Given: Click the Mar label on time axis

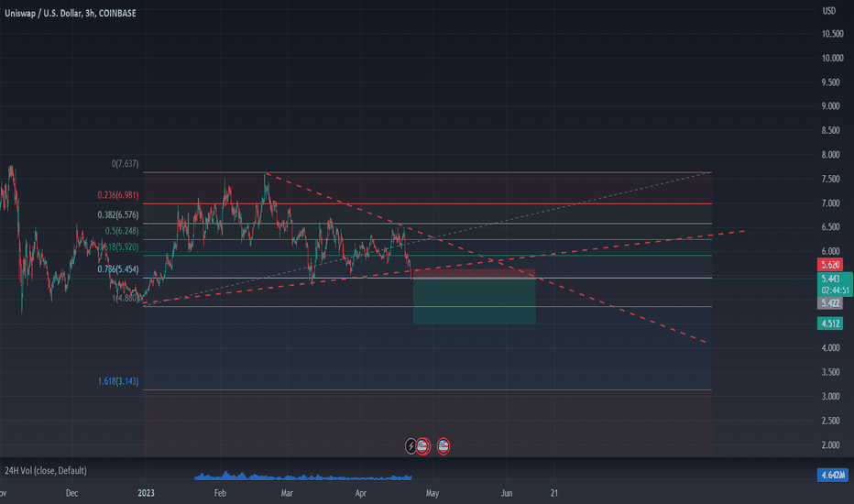Looking at the screenshot, I should coord(287,493).
